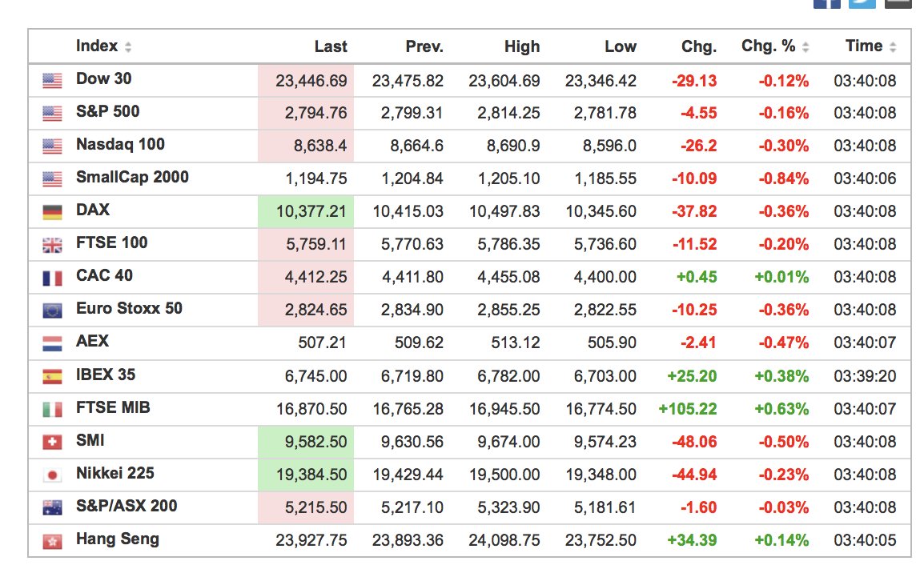Open the Nasdaq 100 index link
This screenshot has height=573, width=924.
pyautogui.click(x=120, y=144)
